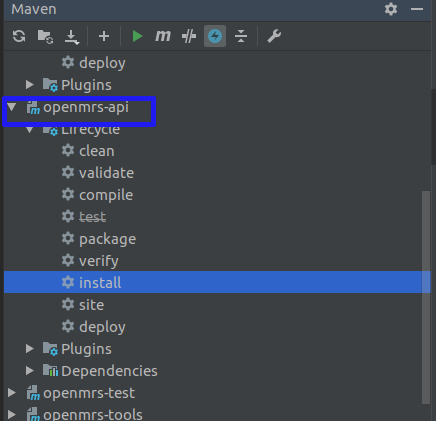Click the Dependencies label

click(x=109, y=371)
